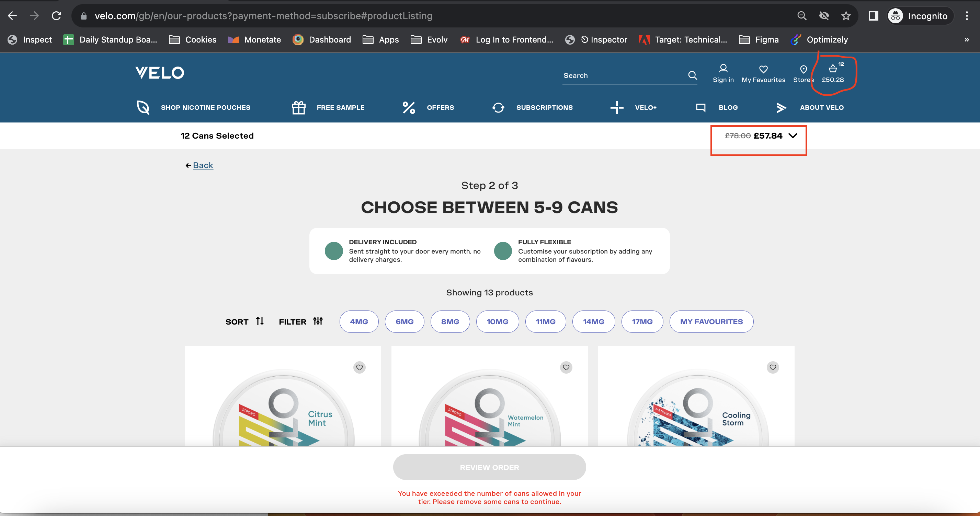Bookmark page with the star icon
Image resolution: width=980 pixels, height=516 pixels.
845,16
